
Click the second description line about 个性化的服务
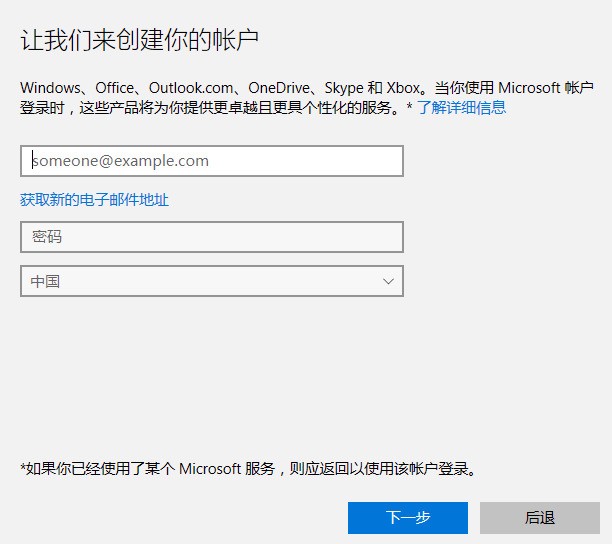210,107
